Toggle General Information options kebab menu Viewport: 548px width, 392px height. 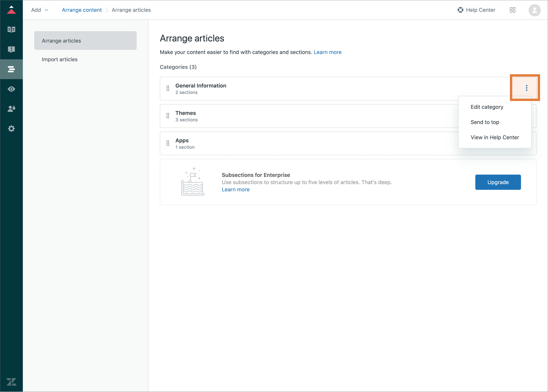[x=526, y=88]
